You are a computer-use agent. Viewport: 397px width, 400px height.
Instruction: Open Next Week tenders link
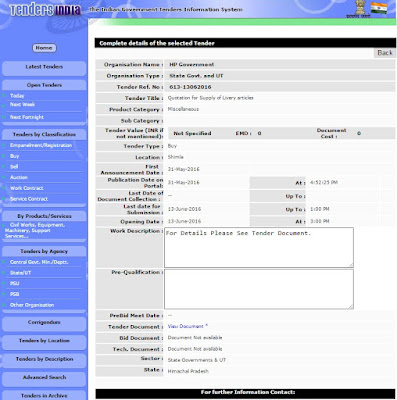pyautogui.click(x=22, y=105)
